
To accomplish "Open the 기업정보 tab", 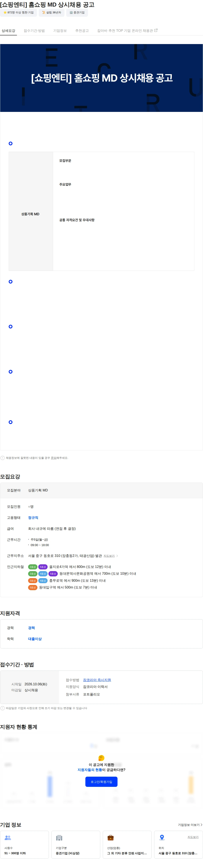I will [x=60, y=31].
